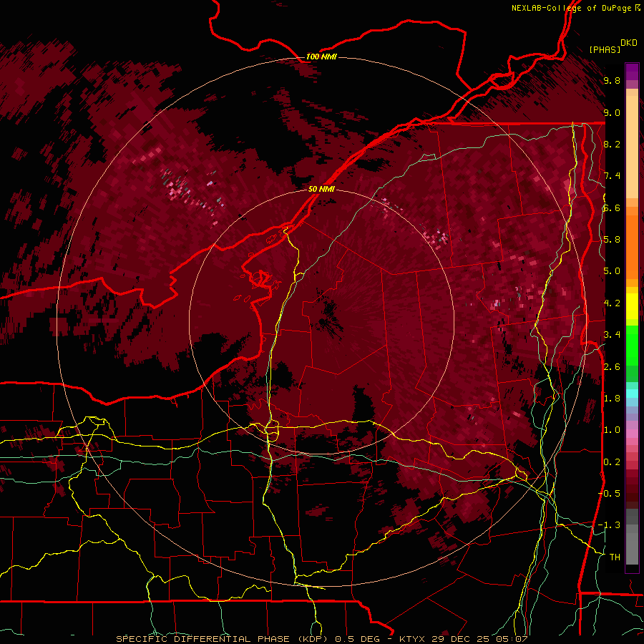The width and height of the screenshot is (644, 644).
Task: Click the 9.0 value on color scale
Action: coord(612,112)
